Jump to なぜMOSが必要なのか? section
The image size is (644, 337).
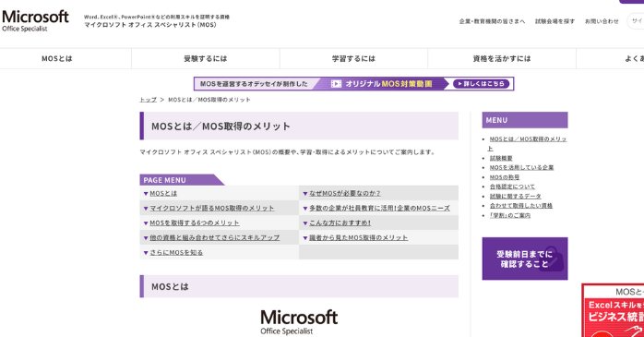[345, 194]
